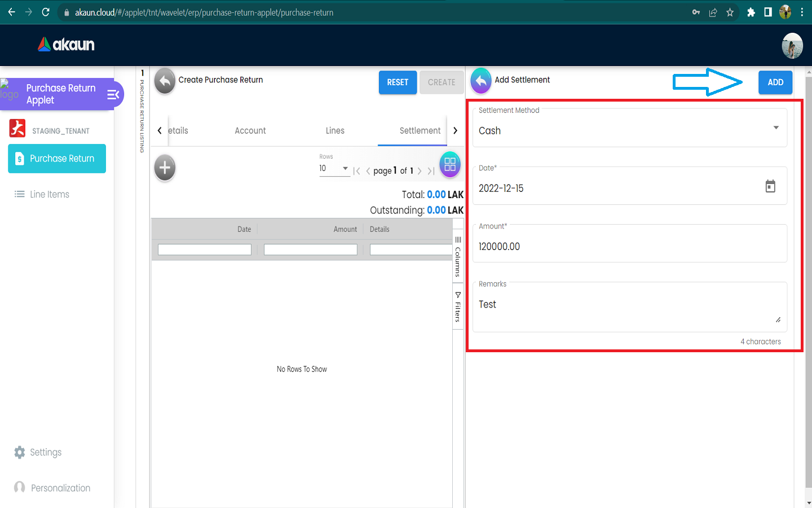This screenshot has width=812, height=508.
Task: Click the STAGING_TENANT tenant icon
Action: pos(17,129)
